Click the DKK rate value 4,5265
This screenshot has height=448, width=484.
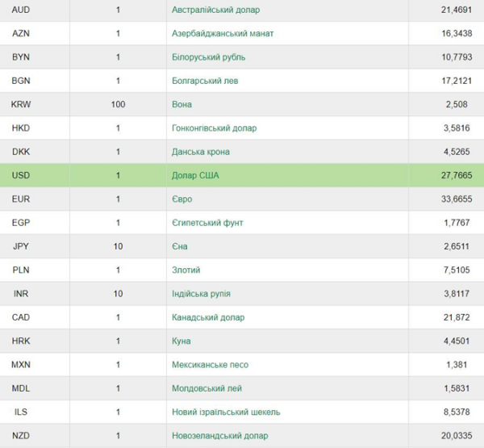click(x=457, y=152)
